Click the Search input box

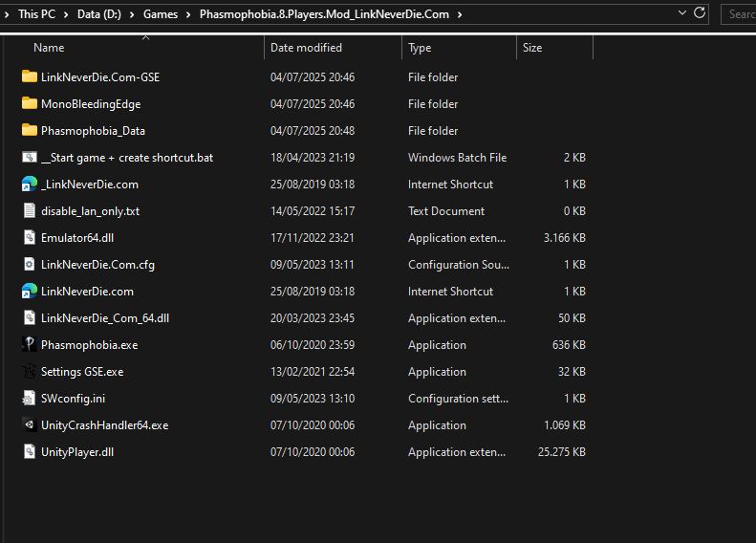pos(740,14)
